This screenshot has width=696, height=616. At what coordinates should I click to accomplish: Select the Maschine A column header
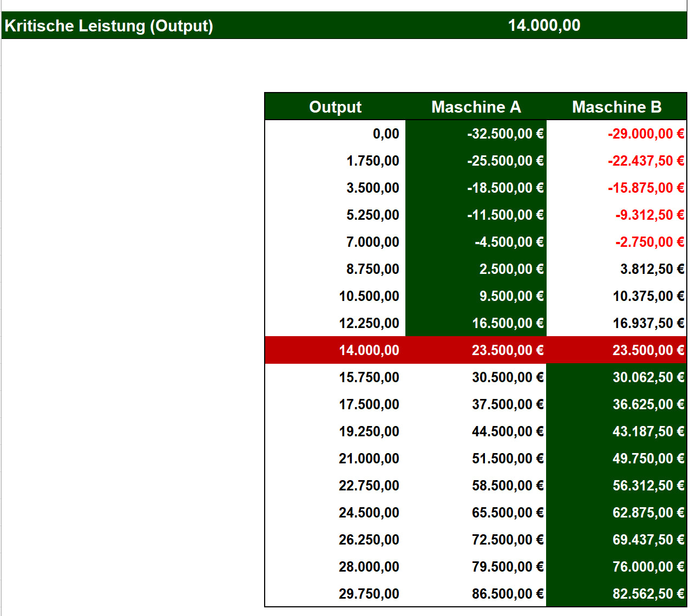(x=476, y=107)
